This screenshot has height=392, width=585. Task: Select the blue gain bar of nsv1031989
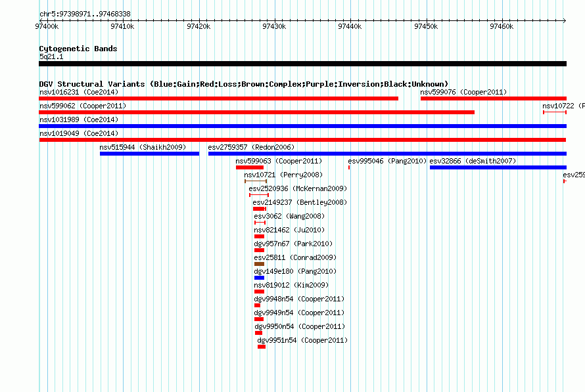click(x=302, y=126)
